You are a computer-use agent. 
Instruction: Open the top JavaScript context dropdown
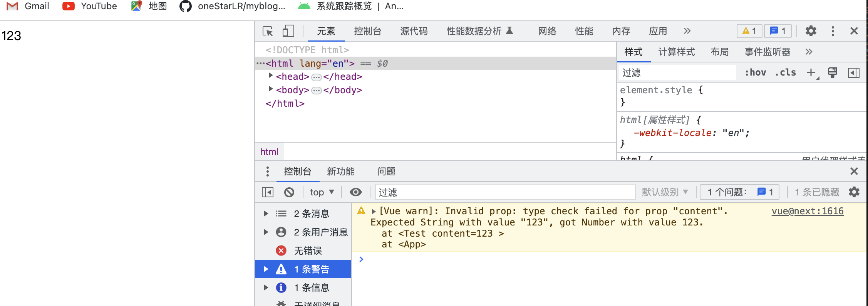pyautogui.click(x=322, y=192)
